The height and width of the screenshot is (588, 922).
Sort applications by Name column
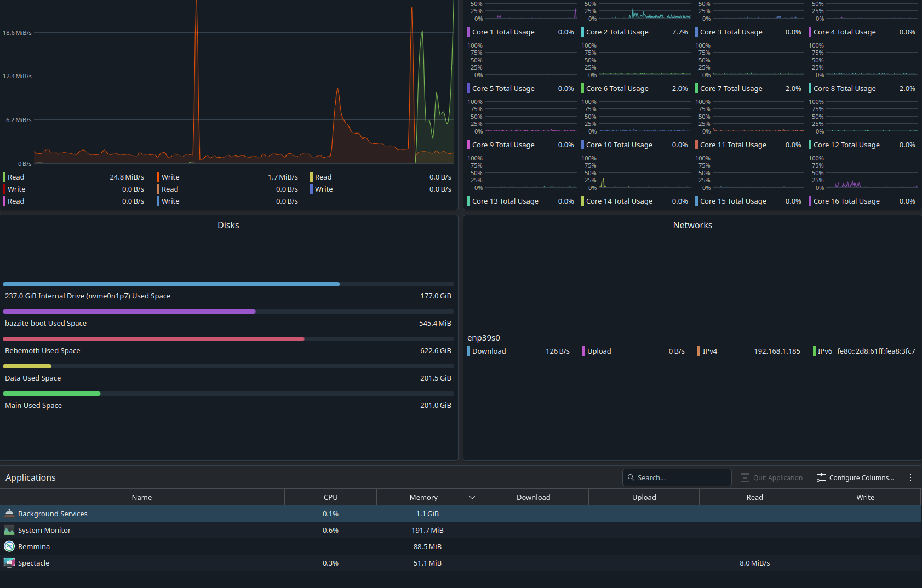coord(142,497)
